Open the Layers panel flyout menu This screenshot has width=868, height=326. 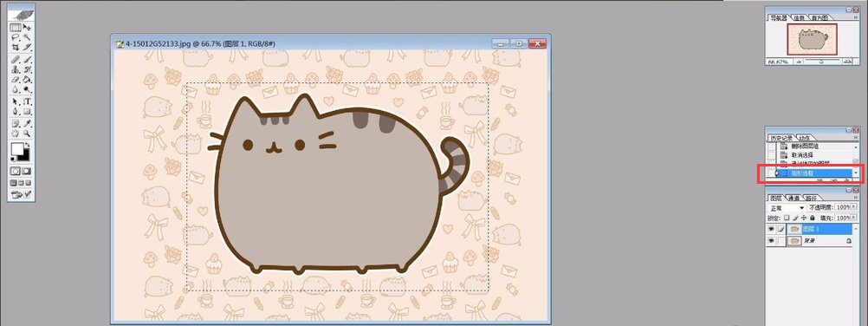856,198
